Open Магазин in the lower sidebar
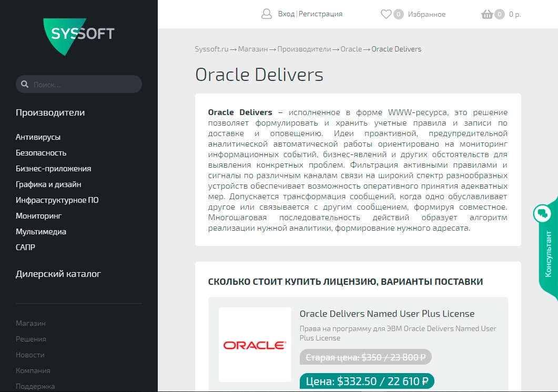The image size is (558, 392). (31, 323)
